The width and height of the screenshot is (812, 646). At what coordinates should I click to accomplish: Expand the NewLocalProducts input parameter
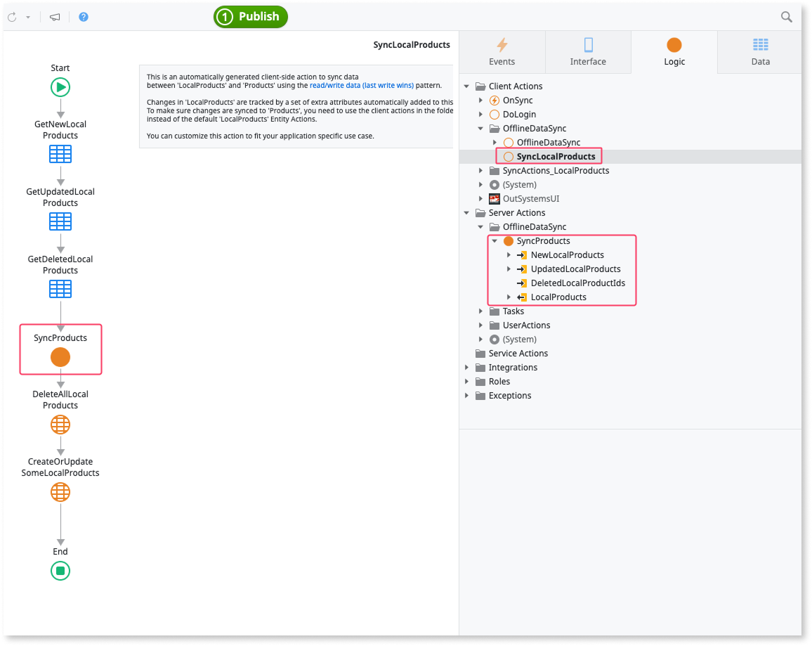[x=509, y=254]
